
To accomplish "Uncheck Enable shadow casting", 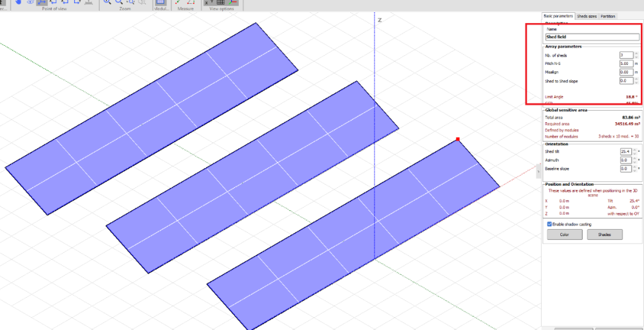I will click(549, 224).
